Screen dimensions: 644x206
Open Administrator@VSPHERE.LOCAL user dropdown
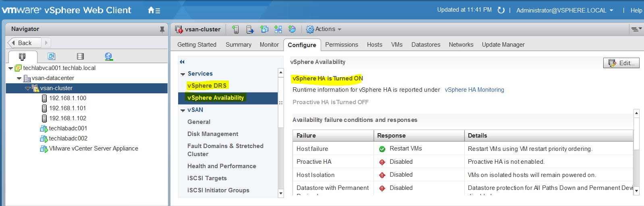(x=565, y=10)
